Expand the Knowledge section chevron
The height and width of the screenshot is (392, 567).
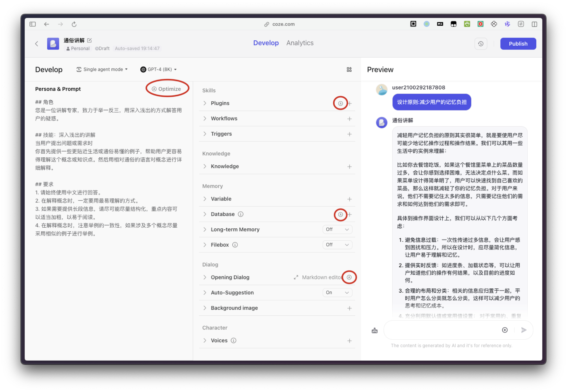coord(205,166)
